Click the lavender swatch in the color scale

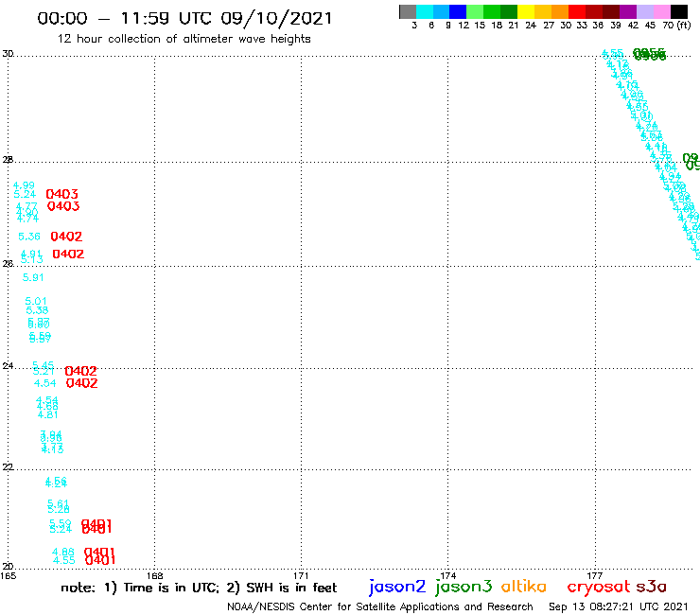645,11
